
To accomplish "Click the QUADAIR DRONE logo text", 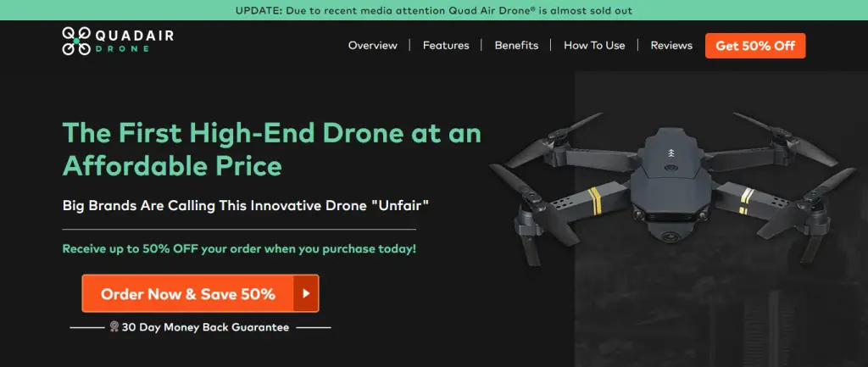I will pyautogui.click(x=135, y=42).
